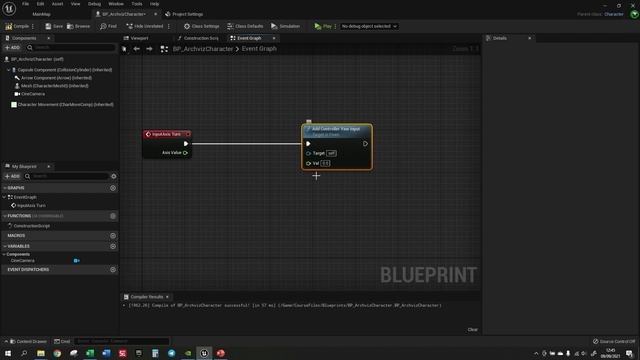Click Add Controller Yaw exec output pin

(x=365, y=144)
